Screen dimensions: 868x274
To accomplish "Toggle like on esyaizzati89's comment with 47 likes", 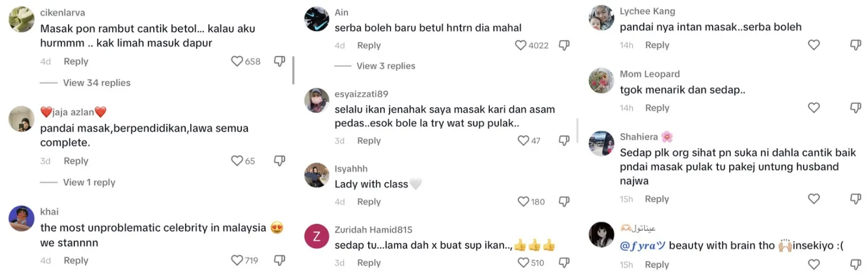I will pos(524,141).
